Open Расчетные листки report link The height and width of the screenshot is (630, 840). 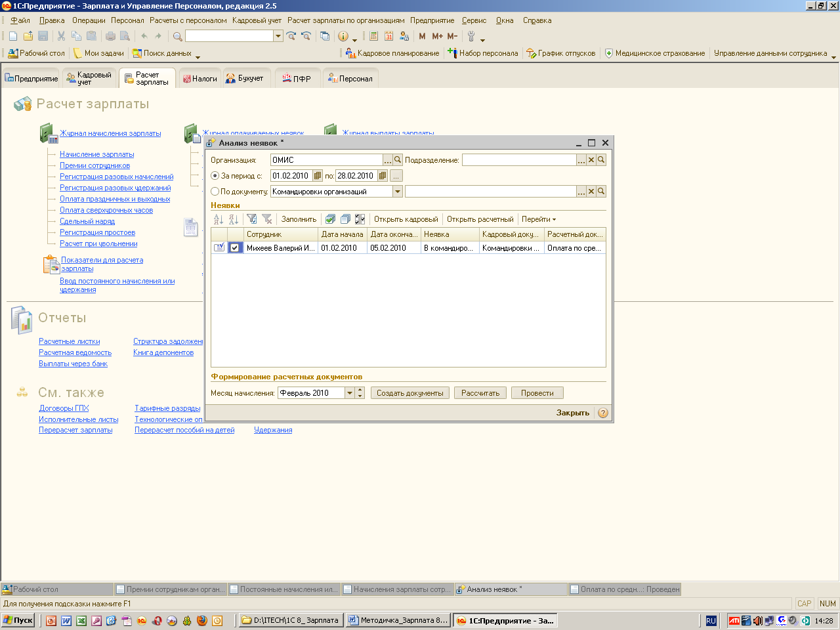pos(70,341)
